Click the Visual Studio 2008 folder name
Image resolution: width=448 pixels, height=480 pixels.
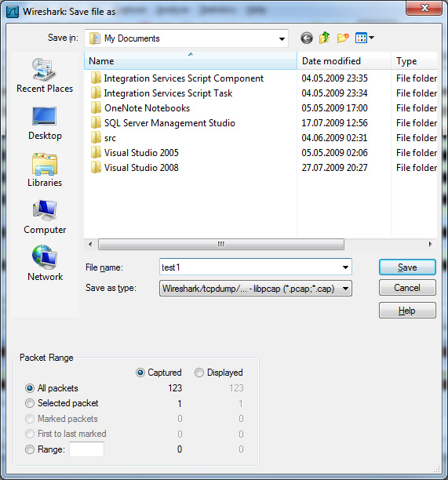(x=141, y=168)
